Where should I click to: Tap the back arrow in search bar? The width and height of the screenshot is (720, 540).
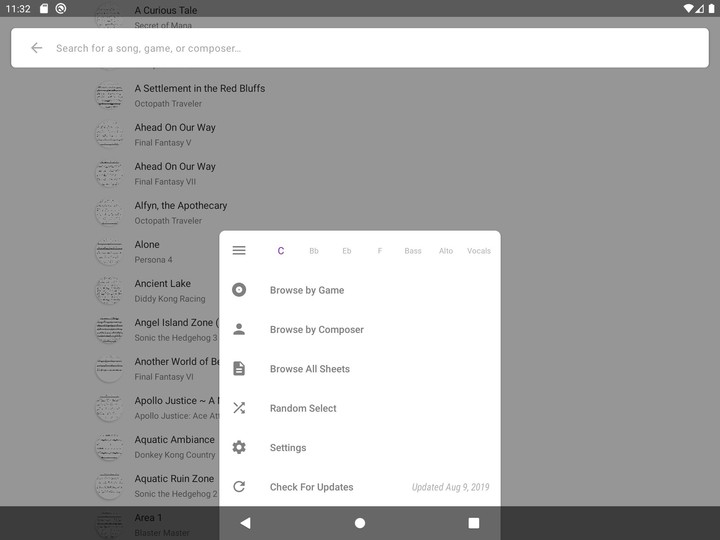pyautogui.click(x=37, y=48)
